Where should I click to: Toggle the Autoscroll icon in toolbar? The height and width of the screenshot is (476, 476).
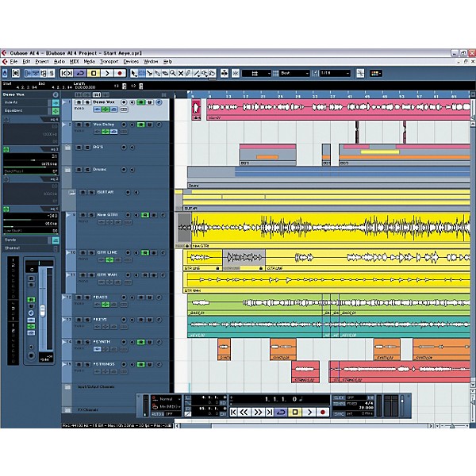click(225, 73)
